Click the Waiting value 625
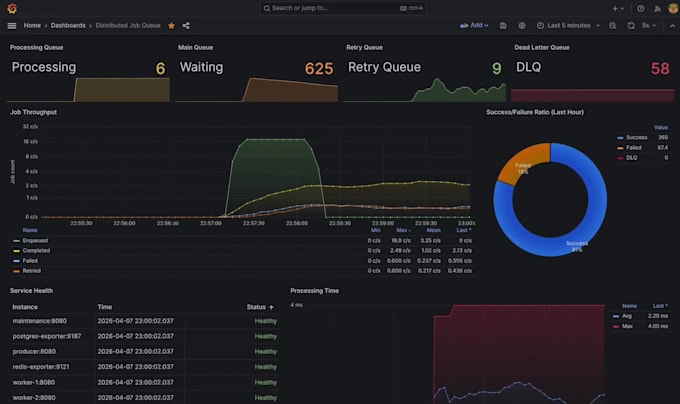Viewport: 680px width, 404px height. tap(319, 68)
